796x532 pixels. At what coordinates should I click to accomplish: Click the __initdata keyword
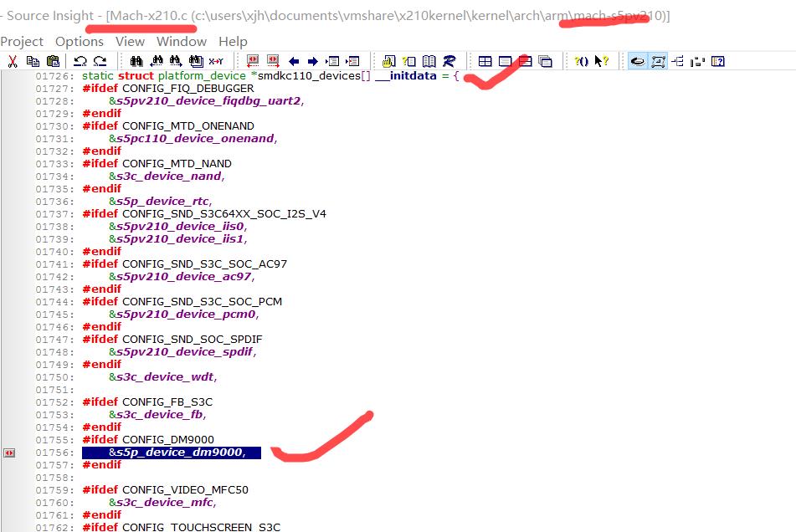[406, 76]
